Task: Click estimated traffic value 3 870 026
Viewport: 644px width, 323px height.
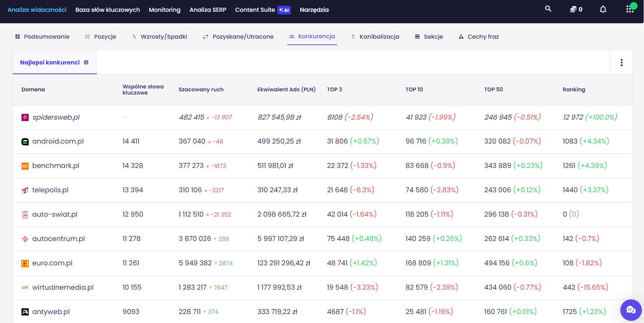Action: tap(195, 239)
